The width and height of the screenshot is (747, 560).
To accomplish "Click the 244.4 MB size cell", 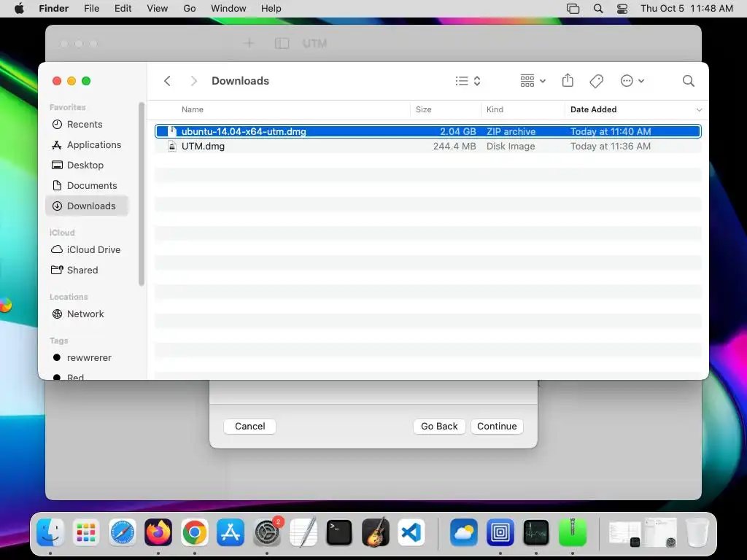I will point(454,146).
